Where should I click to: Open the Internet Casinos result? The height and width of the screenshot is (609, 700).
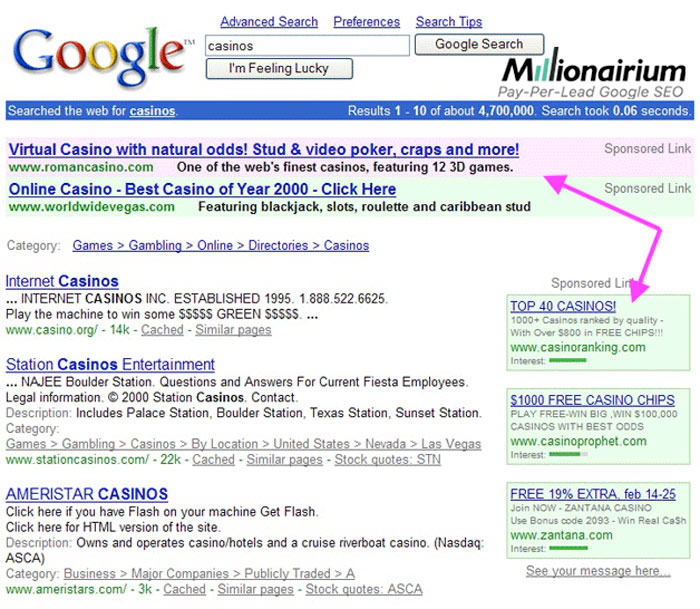pos(62,281)
